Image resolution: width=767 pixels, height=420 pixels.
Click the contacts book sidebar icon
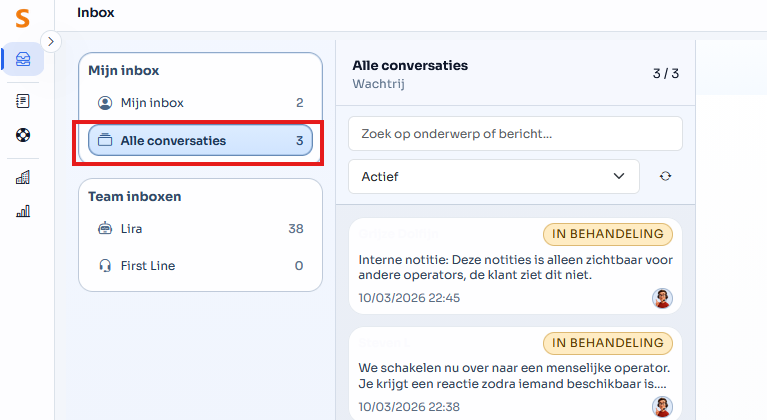click(x=22, y=101)
